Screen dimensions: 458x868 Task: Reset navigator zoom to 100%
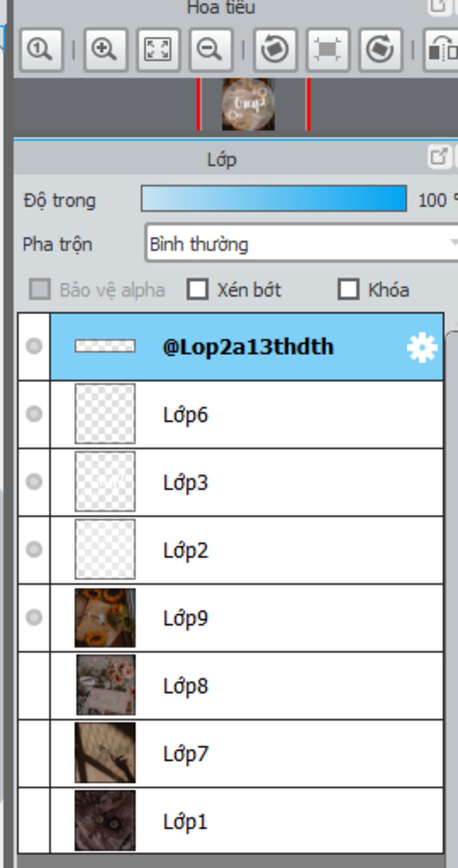tap(41, 50)
